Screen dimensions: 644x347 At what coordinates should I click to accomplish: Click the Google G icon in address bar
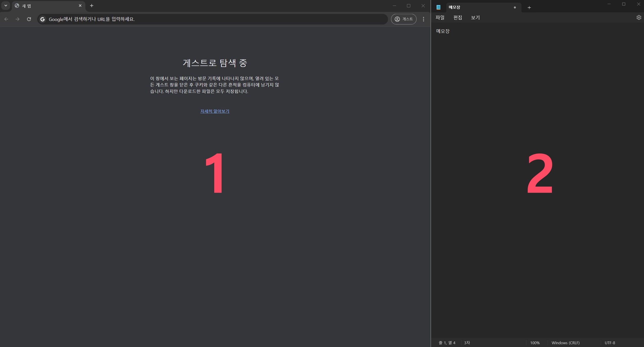pos(42,19)
